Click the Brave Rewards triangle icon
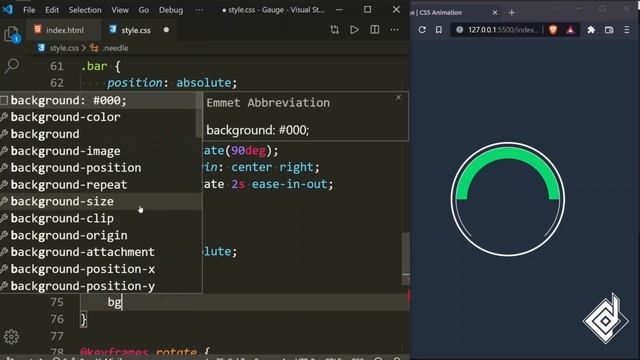This screenshot has height=360, width=640. coord(570,30)
